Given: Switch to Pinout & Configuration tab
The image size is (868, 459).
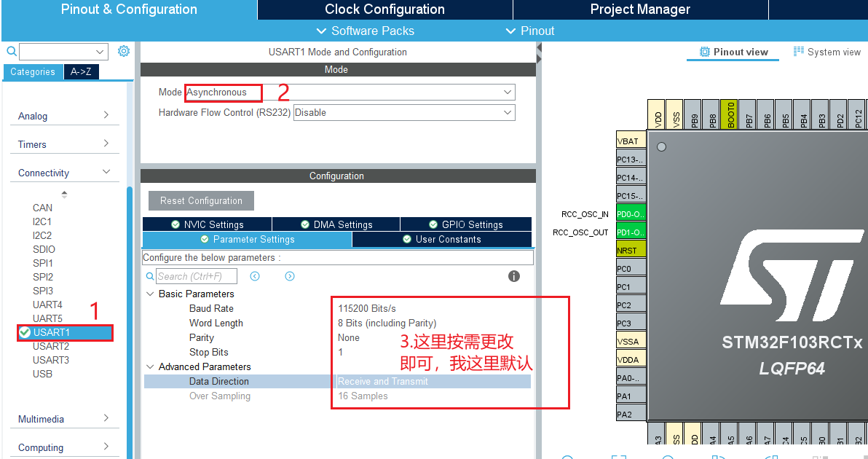Looking at the screenshot, I should (129, 9).
